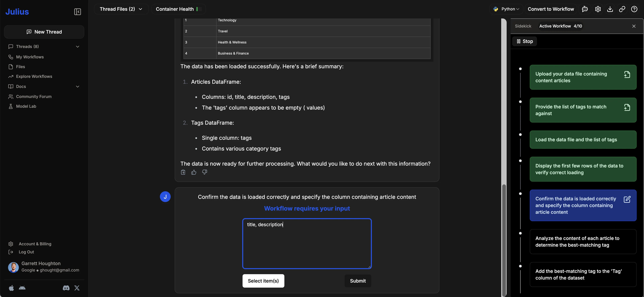Click the thumbs down feedback icon
644x297 pixels.
tap(204, 172)
